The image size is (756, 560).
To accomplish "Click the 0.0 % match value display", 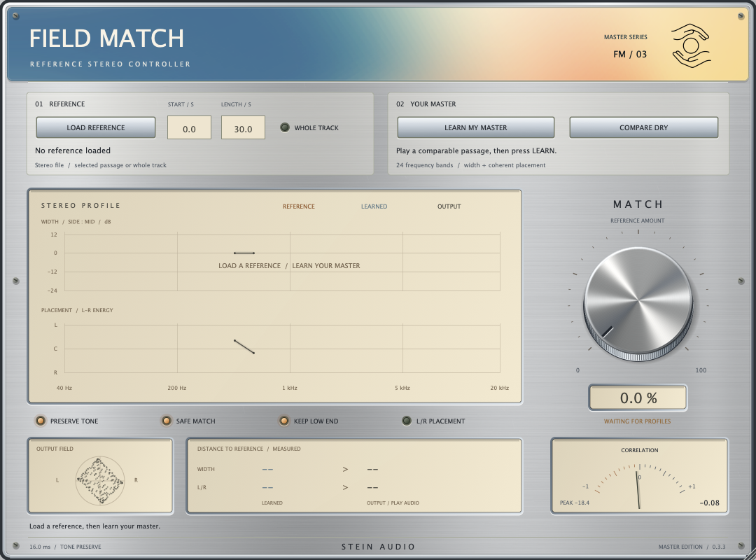I will [638, 398].
